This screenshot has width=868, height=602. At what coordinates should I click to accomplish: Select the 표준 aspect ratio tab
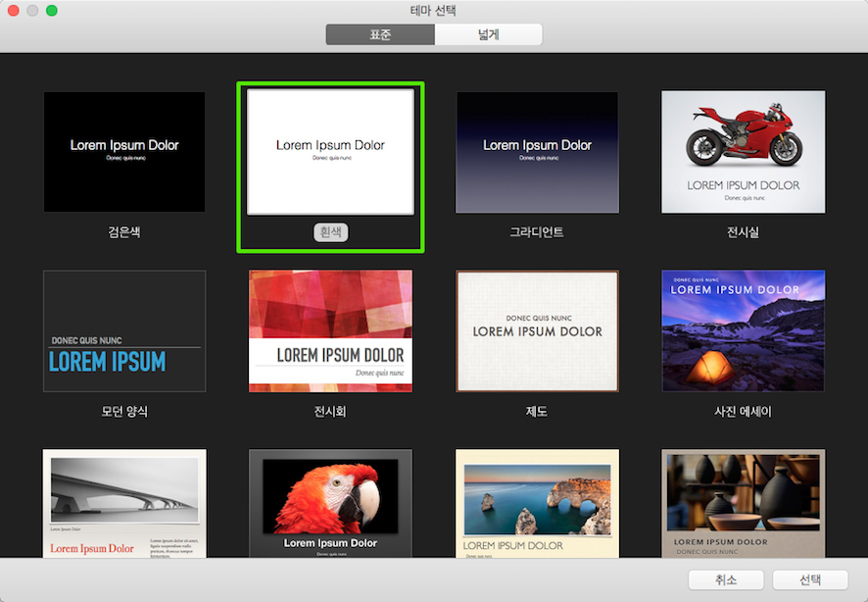[380, 35]
